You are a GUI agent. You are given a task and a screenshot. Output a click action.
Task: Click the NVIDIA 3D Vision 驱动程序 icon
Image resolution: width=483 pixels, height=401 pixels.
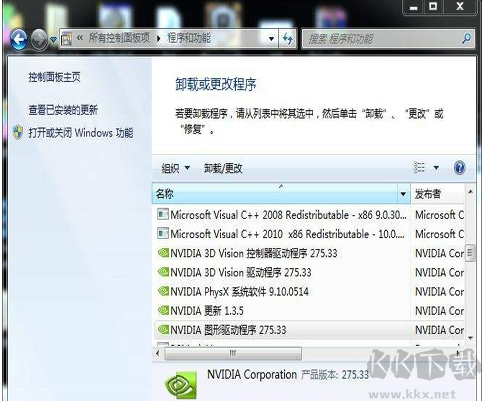[x=163, y=272]
